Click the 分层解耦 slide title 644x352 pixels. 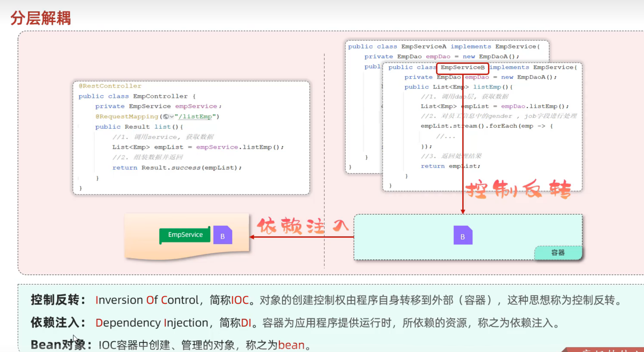click(41, 18)
